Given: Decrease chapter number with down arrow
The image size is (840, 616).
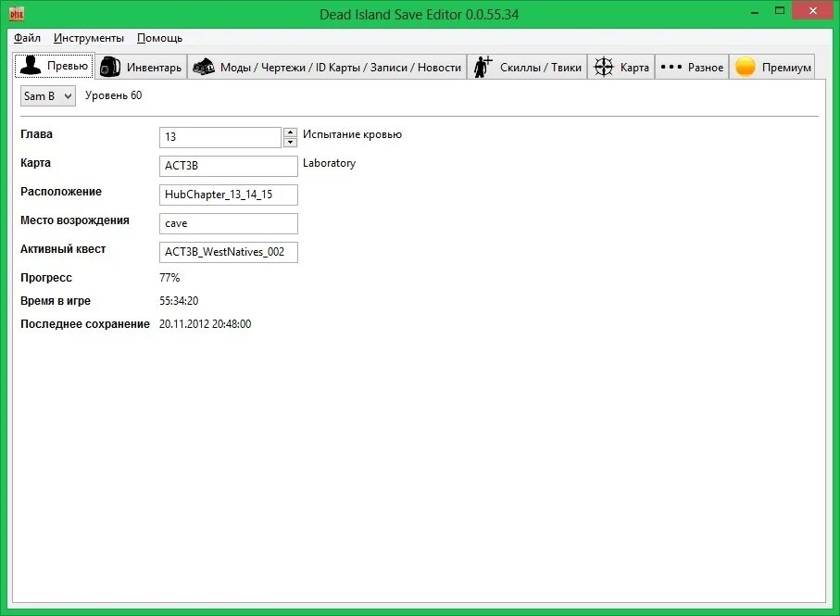Looking at the screenshot, I should [x=290, y=143].
